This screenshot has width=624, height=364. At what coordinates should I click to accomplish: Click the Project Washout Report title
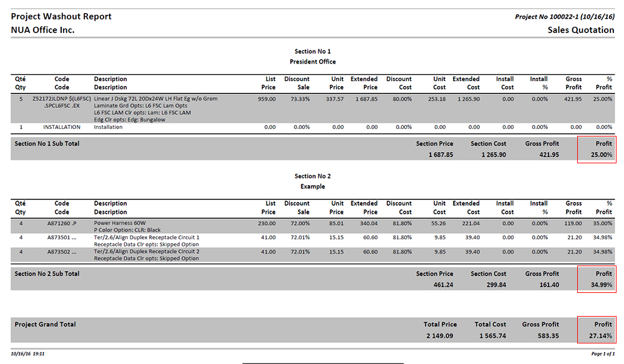pos(61,17)
